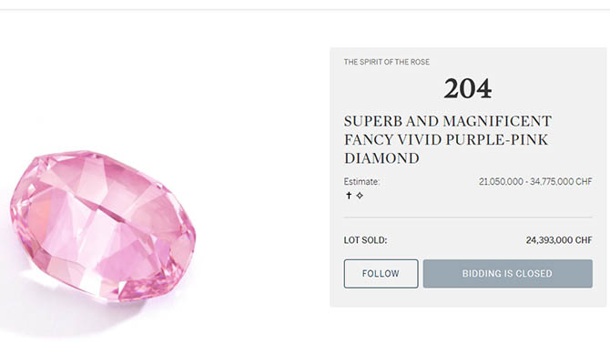610x364 pixels.
Task: Click the SUPERB AND MAGNIFICENT title line
Action: tap(448, 121)
